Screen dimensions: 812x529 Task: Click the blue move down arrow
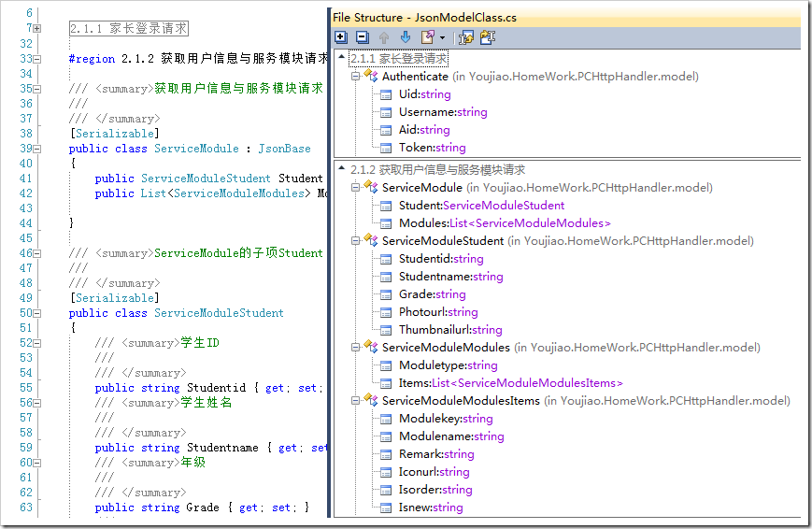coord(406,37)
